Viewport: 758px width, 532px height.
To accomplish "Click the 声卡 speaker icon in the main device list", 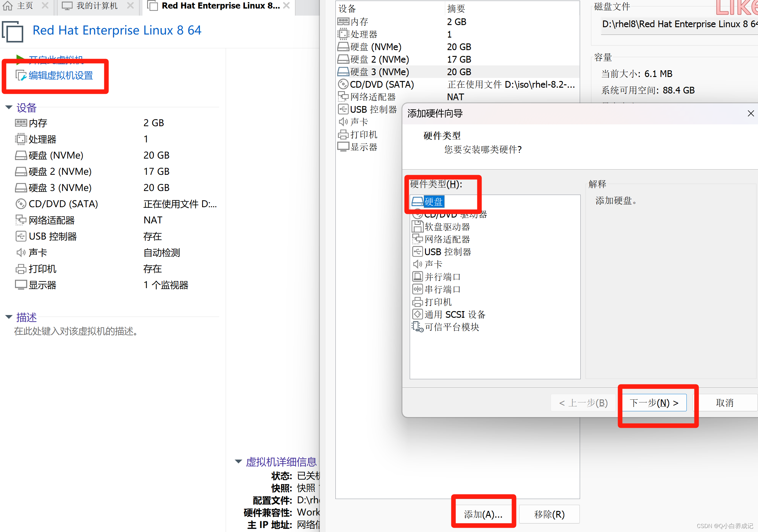I will point(21,252).
